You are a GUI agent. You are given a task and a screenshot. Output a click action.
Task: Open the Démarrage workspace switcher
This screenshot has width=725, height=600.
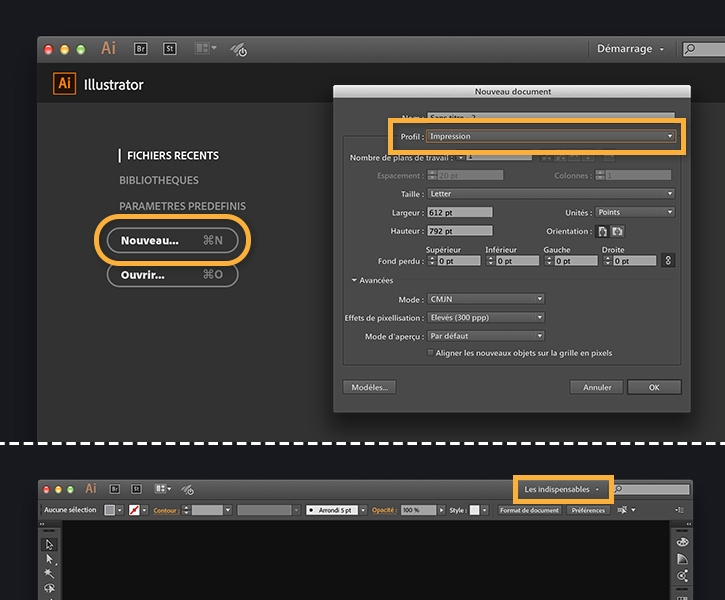(x=630, y=49)
